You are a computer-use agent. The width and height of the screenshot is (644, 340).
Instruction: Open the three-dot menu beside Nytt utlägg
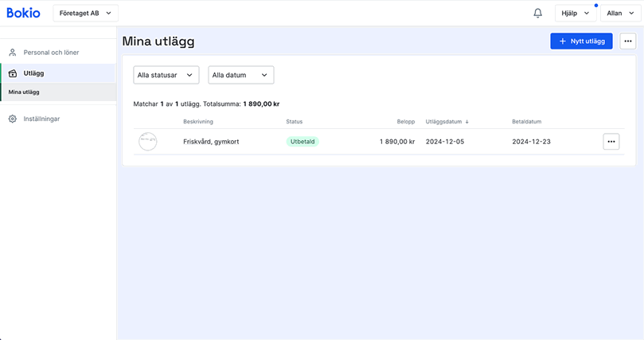coord(627,41)
